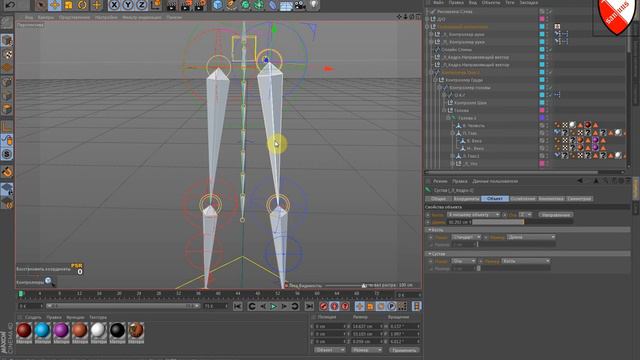This screenshot has width=640, height=360.
Task: Toggle the Z axis lock
Action: click(141, 5)
